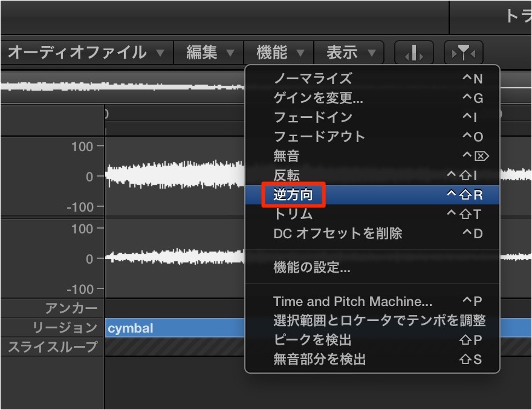Choose 無音部分を検出 menu entry

coord(372,359)
